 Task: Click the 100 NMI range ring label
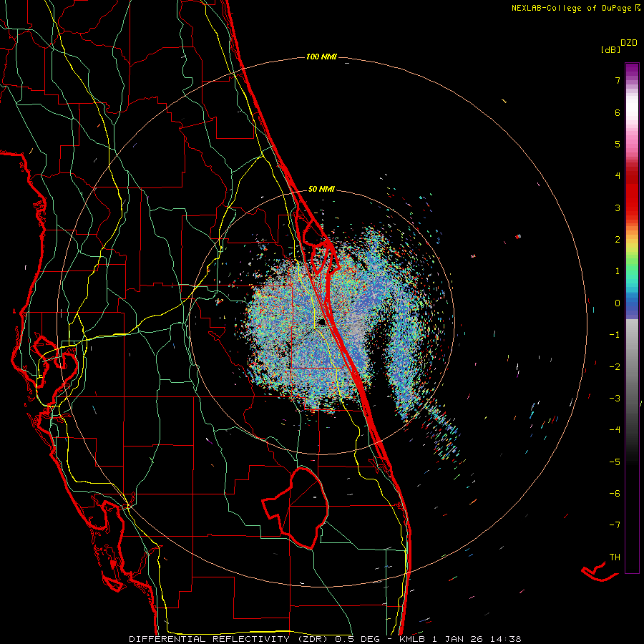click(x=321, y=57)
